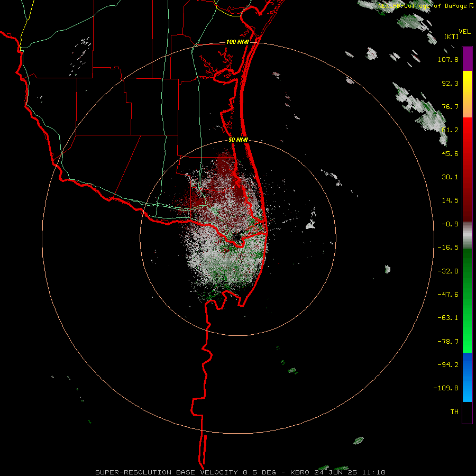Screen dimensions: 476x476
Task: Click the blue segment of the color bar
Action: click(467, 377)
